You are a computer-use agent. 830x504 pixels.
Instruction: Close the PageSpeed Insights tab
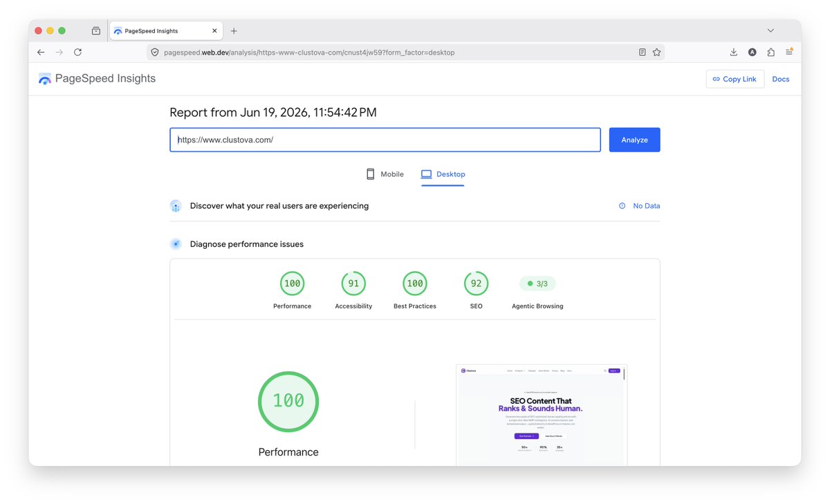pos(214,31)
